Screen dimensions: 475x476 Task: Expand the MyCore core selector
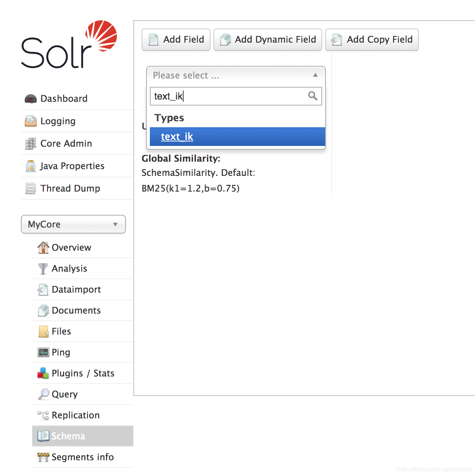click(73, 224)
